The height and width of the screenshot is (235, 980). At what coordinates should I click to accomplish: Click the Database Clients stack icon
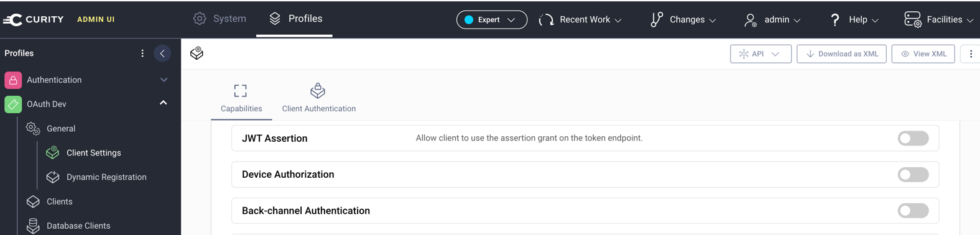(33, 226)
